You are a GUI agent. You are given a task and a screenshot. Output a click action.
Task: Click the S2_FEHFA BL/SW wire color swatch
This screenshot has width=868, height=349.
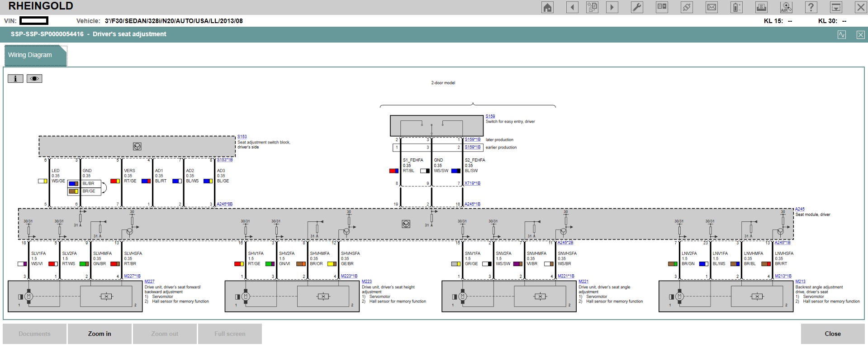[456, 171]
